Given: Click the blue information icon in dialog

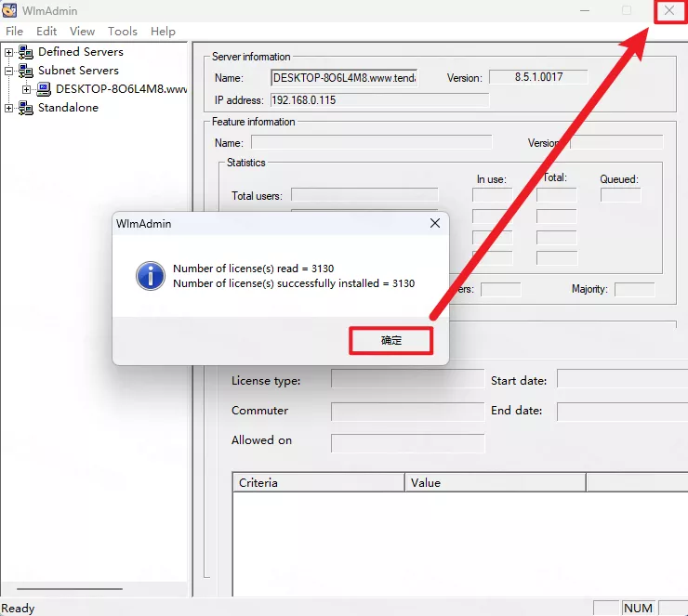Looking at the screenshot, I should point(150,276).
